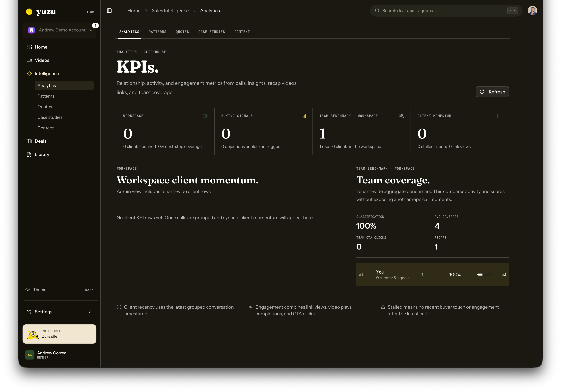Open the Settings menu item

click(59, 312)
